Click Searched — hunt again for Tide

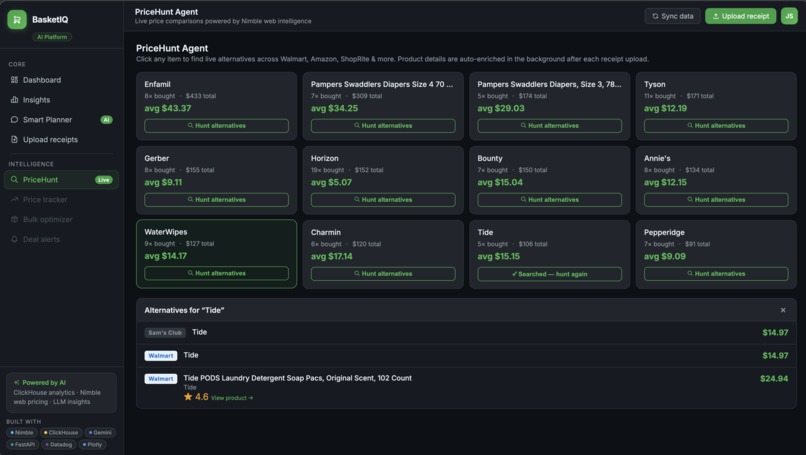549,274
